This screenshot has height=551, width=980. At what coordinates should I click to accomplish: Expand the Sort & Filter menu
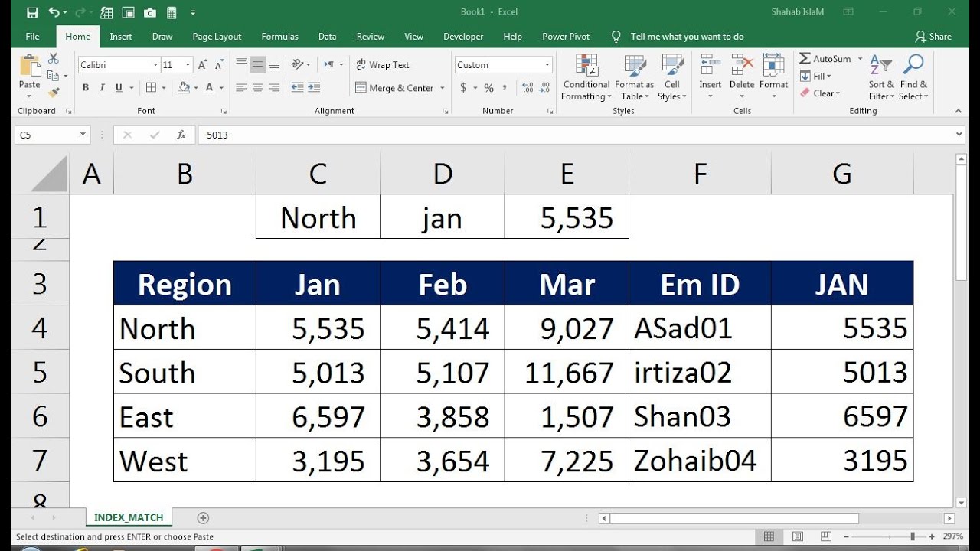(x=881, y=77)
